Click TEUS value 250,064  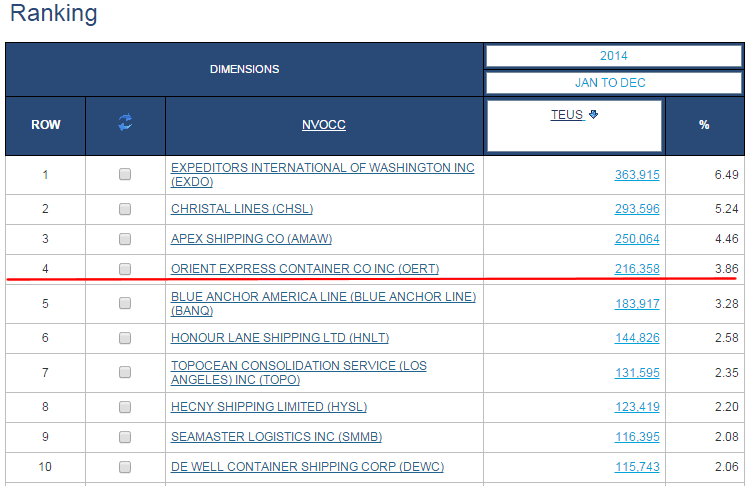coord(637,239)
